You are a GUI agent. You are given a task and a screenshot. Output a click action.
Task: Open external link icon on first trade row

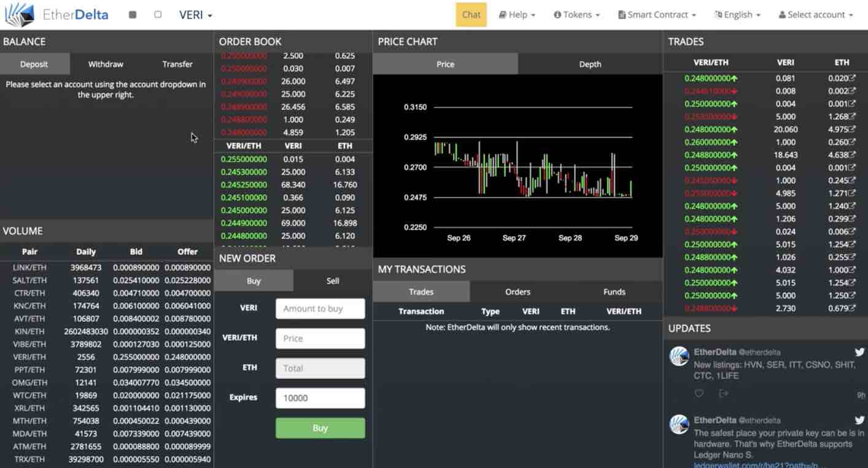coord(851,79)
